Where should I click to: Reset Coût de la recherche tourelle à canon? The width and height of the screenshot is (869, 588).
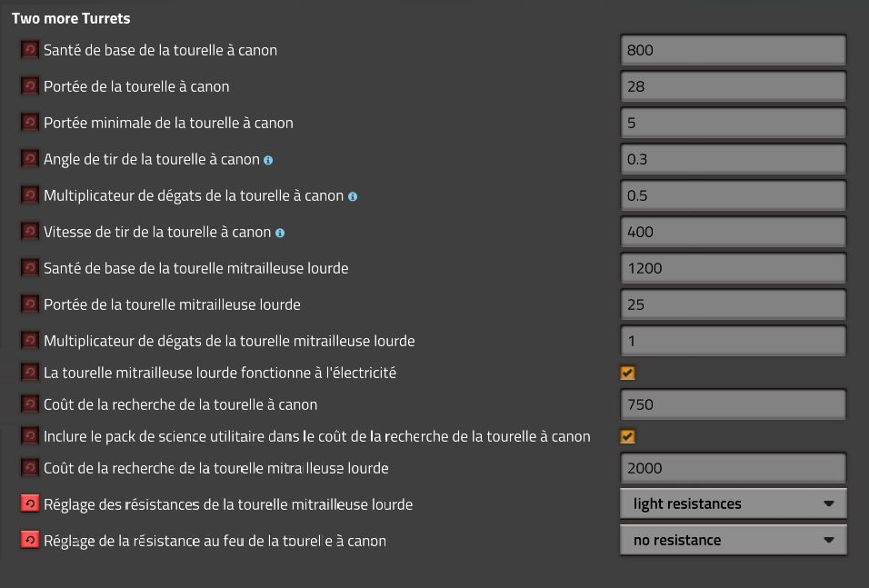29,404
